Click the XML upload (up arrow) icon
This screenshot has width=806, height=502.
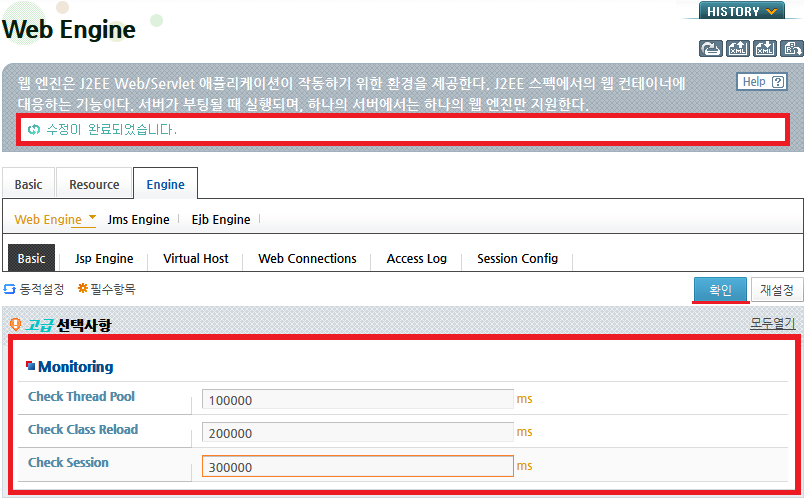coord(738,49)
